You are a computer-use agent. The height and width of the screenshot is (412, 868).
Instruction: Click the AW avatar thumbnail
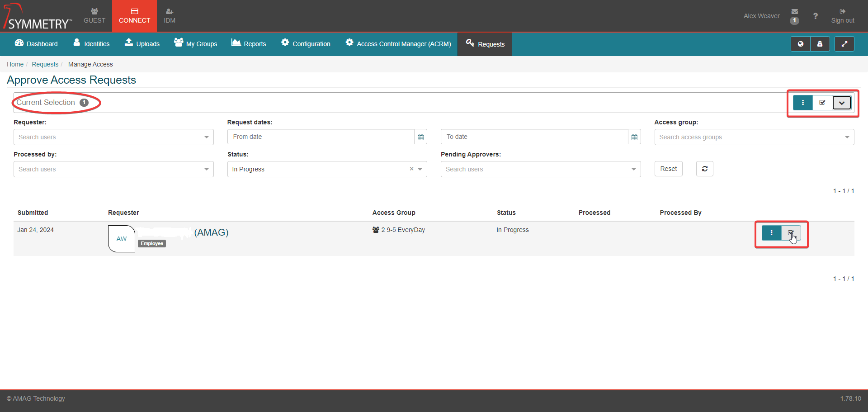point(122,239)
